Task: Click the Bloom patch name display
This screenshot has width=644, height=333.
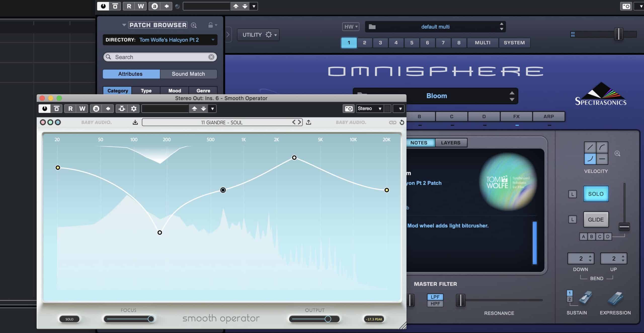Action: tap(437, 96)
